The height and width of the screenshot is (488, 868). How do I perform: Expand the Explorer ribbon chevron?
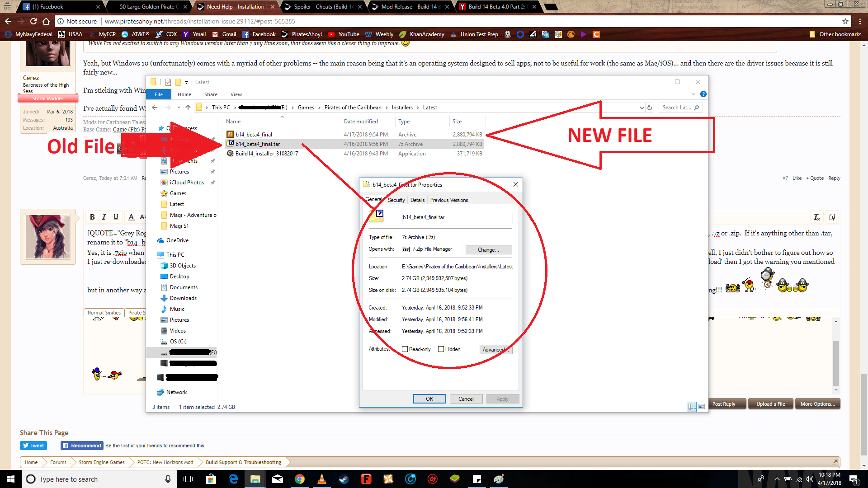coord(693,94)
